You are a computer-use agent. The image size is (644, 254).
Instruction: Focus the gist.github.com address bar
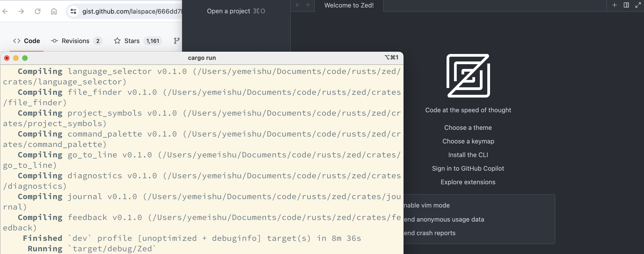tap(132, 11)
